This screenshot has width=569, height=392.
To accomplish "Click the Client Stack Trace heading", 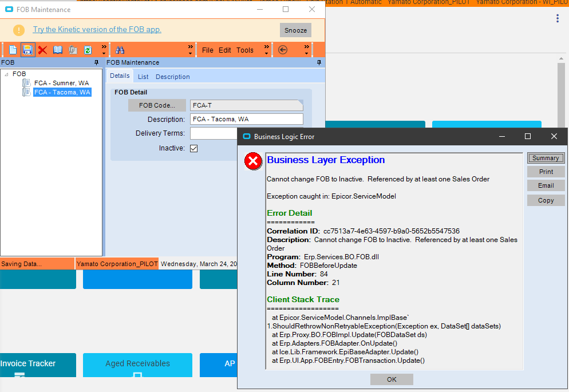I will tap(303, 299).
